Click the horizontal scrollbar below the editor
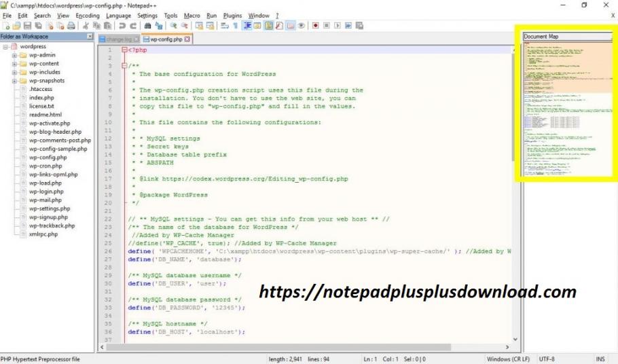The image size is (618, 364). point(306,348)
